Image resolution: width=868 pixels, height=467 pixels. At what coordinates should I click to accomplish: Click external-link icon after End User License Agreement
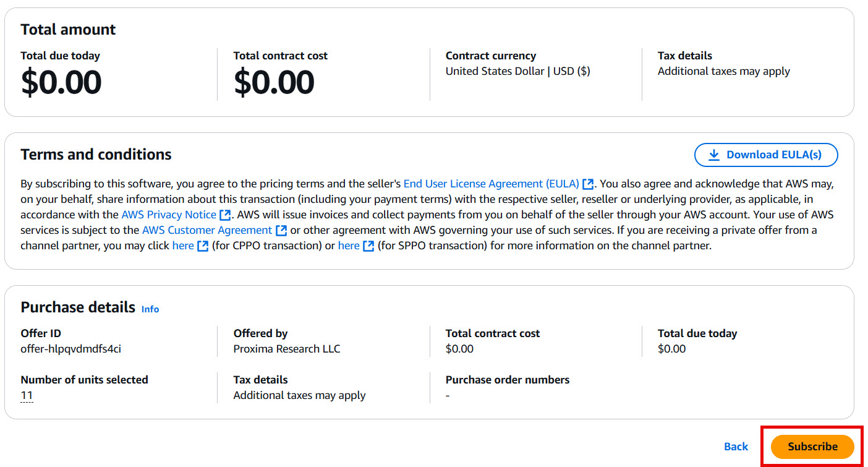pos(588,184)
